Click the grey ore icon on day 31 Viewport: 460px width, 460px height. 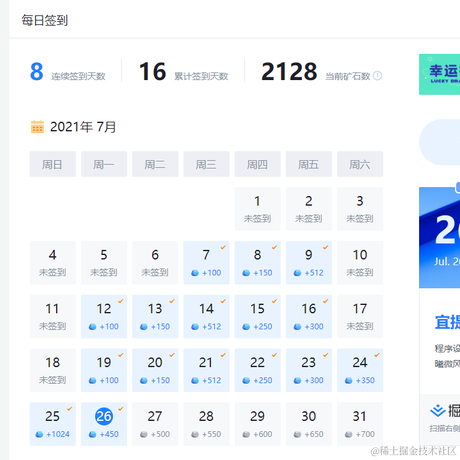(x=349, y=434)
